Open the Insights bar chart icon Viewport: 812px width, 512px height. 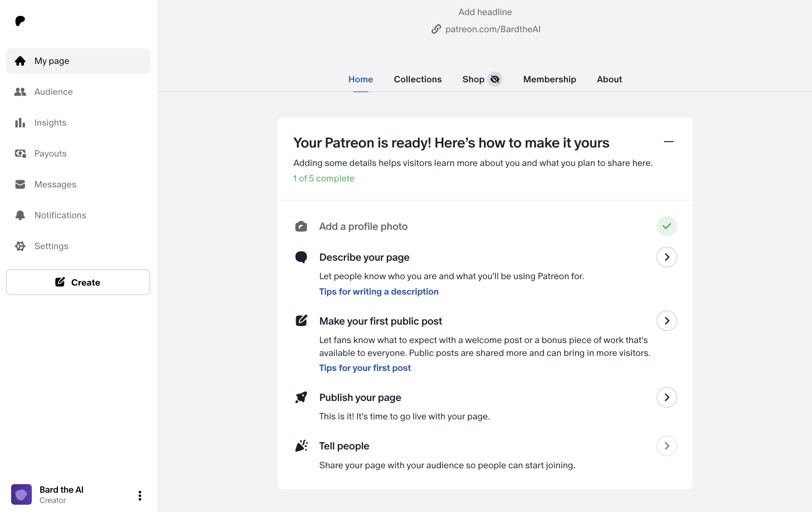(20, 123)
